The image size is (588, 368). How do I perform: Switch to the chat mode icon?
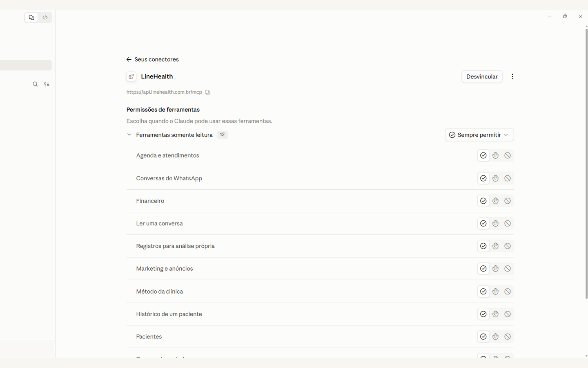[x=31, y=18]
